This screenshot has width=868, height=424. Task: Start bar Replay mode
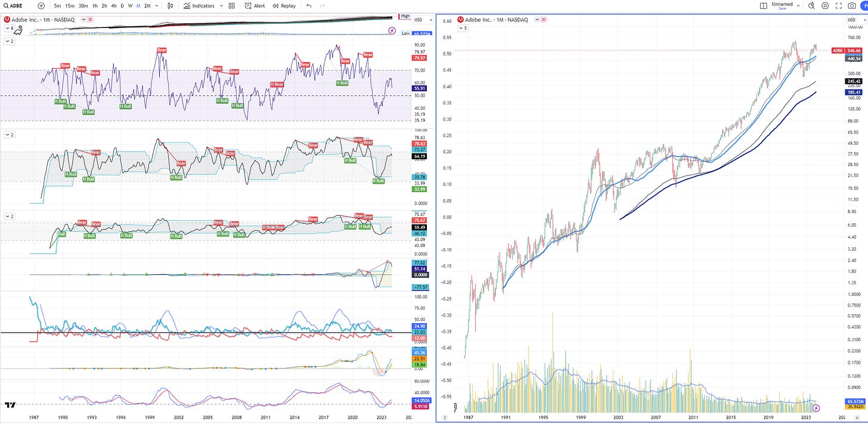click(x=284, y=5)
